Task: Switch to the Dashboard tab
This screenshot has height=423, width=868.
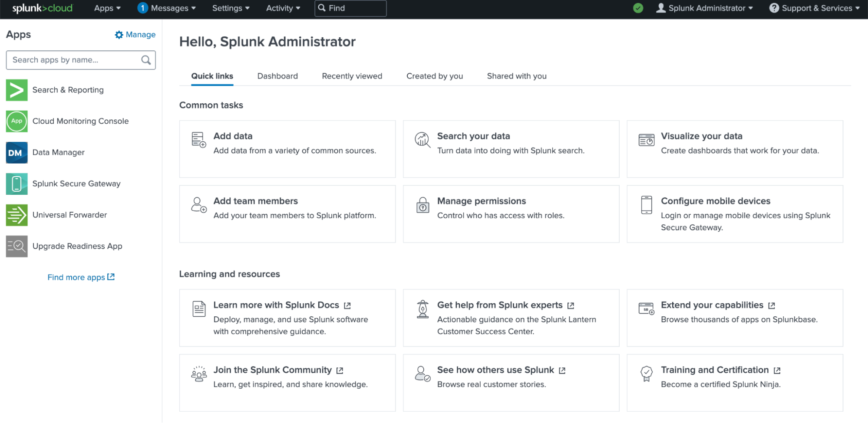Action: [x=277, y=76]
